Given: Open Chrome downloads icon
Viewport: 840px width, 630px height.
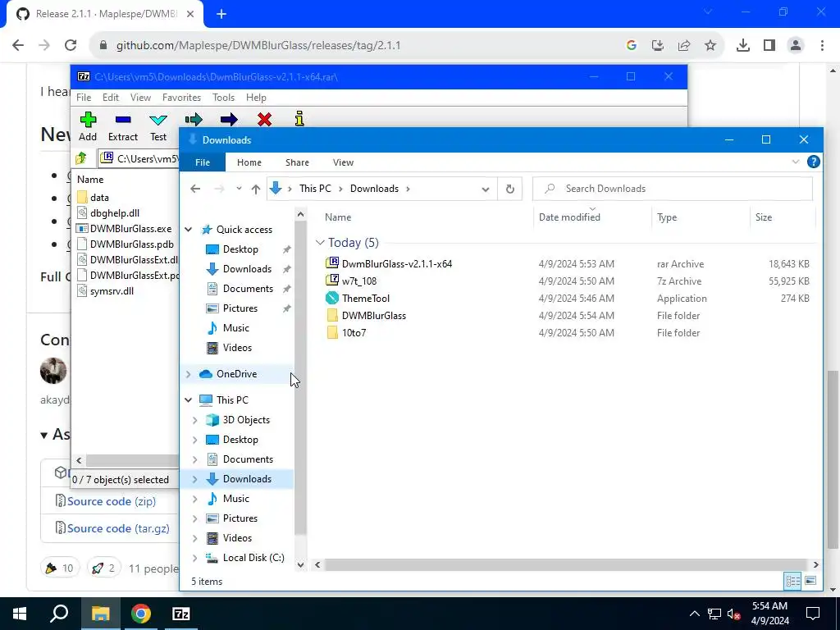Looking at the screenshot, I should click(x=743, y=45).
